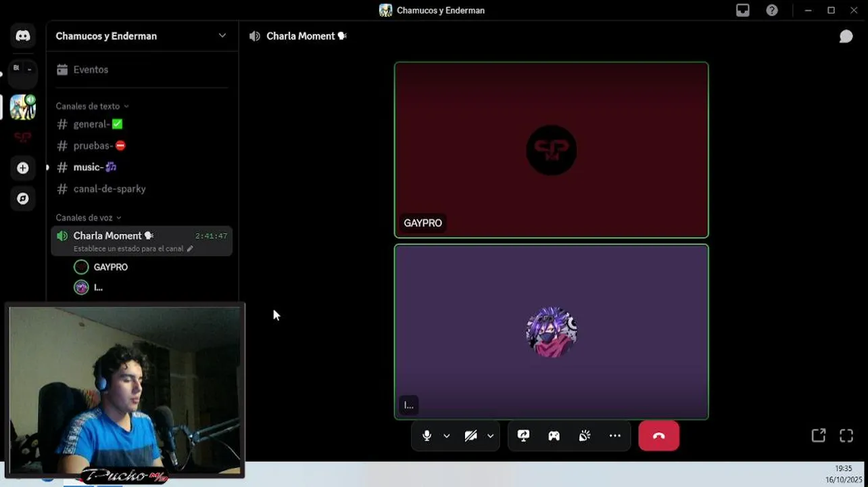
Task: Select second user 'I...' in voice list
Action: 142,287
